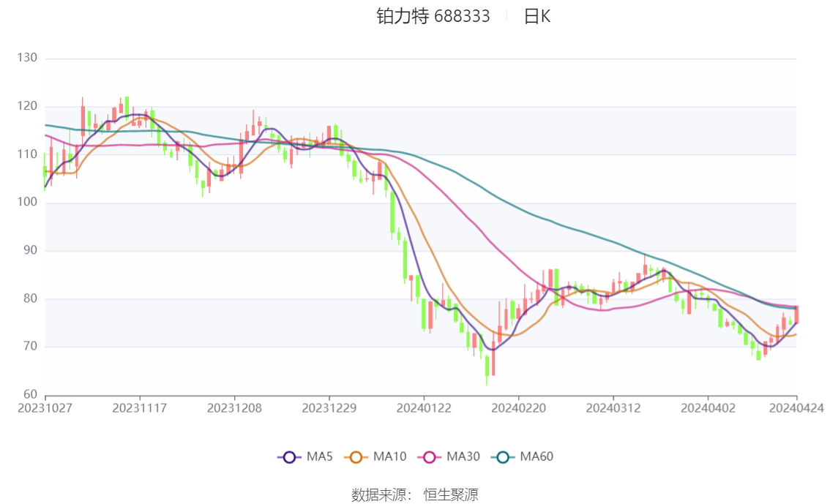Viewport: 830px width, 504px height.
Task: Click the MA30 legend label text
Action: (463, 456)
